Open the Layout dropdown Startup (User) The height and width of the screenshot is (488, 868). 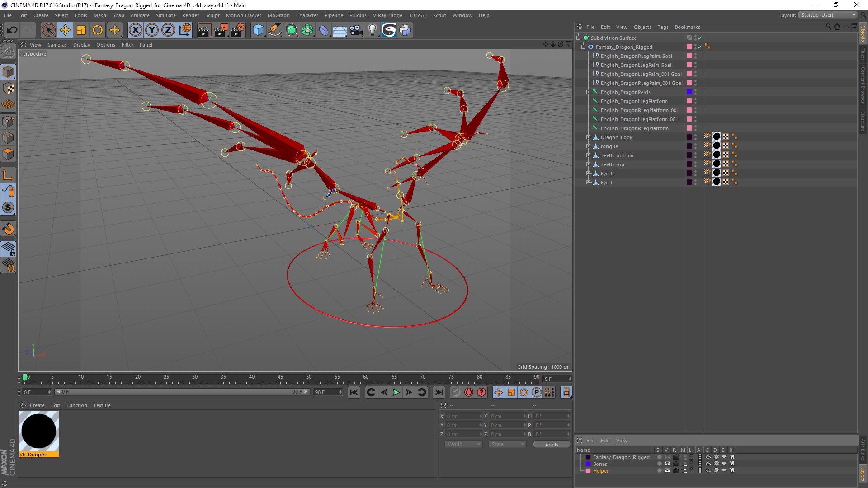coord(828,15)
